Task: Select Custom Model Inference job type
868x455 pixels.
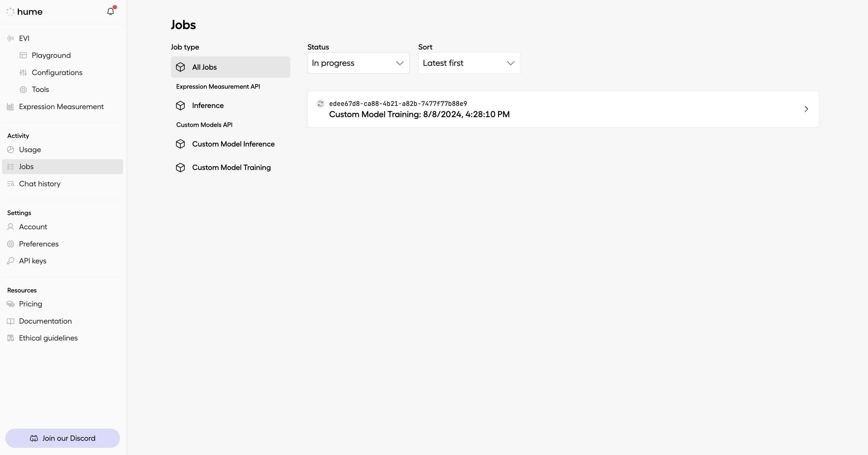Action: coord(234,144)
